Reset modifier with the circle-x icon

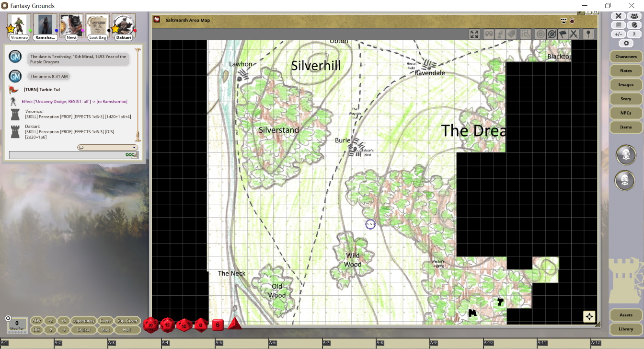[x=8, y=318]
